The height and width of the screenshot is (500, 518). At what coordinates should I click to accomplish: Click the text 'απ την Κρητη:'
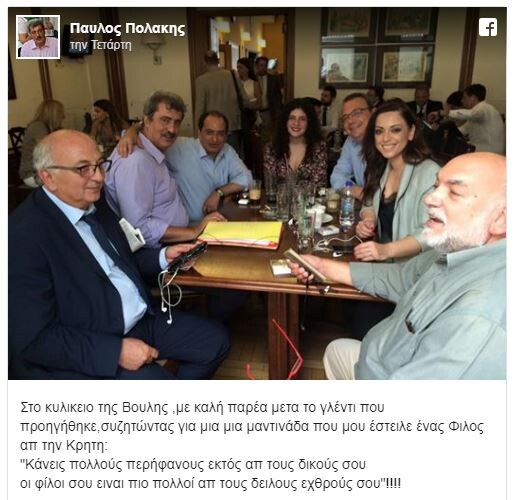point(64,445)
